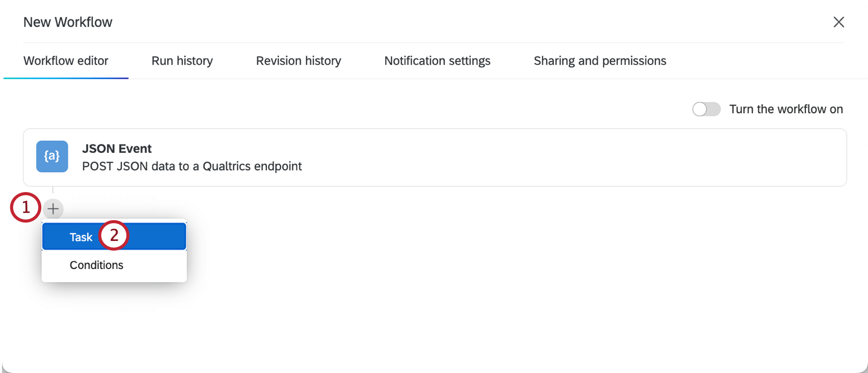
Task: Click the 'Turn the workflow on' label
Action: pyautogui.click(x=785, y=109)
